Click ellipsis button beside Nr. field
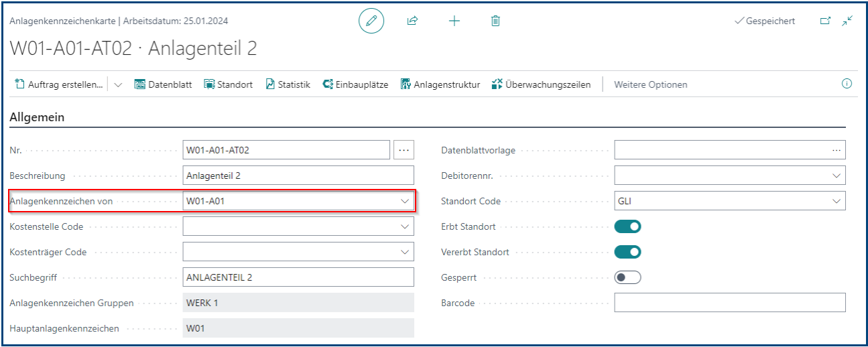 click(x=404, y=150)
